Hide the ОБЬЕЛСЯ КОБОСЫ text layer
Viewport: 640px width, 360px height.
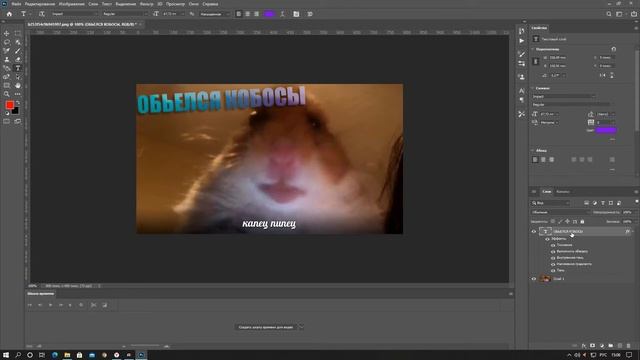pyautogui.click(x=533, y=231)
